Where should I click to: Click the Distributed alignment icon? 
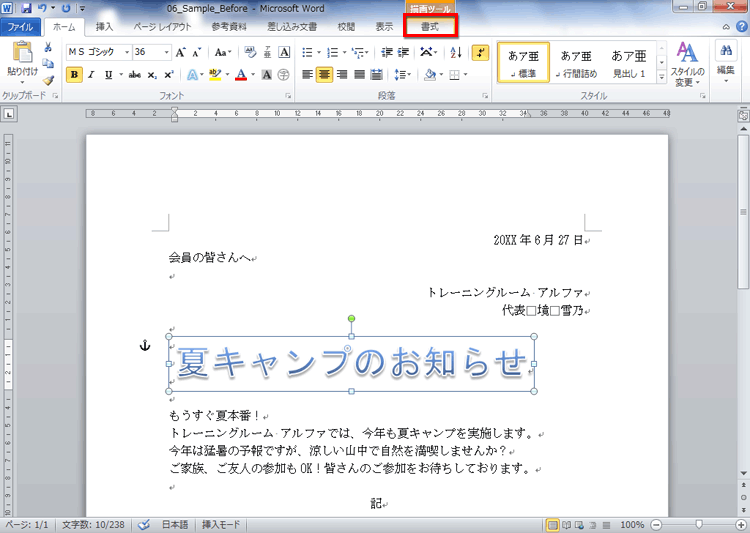tap(376, 75)
